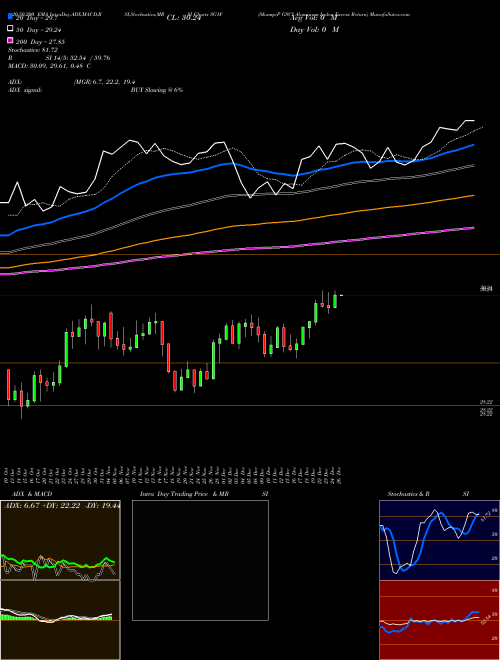This screenshot has height=660, width=500.
Task: Click the white 50 Day legend swatch
Action: [11, 29]
